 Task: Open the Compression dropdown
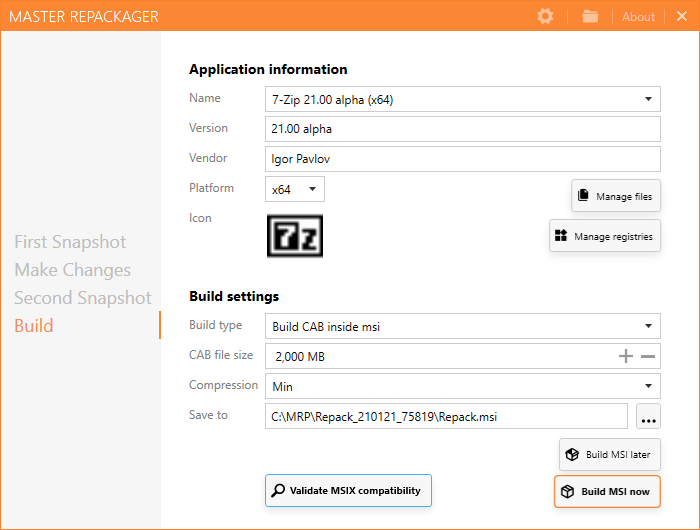pyautogui.click(x=463, y=386)
